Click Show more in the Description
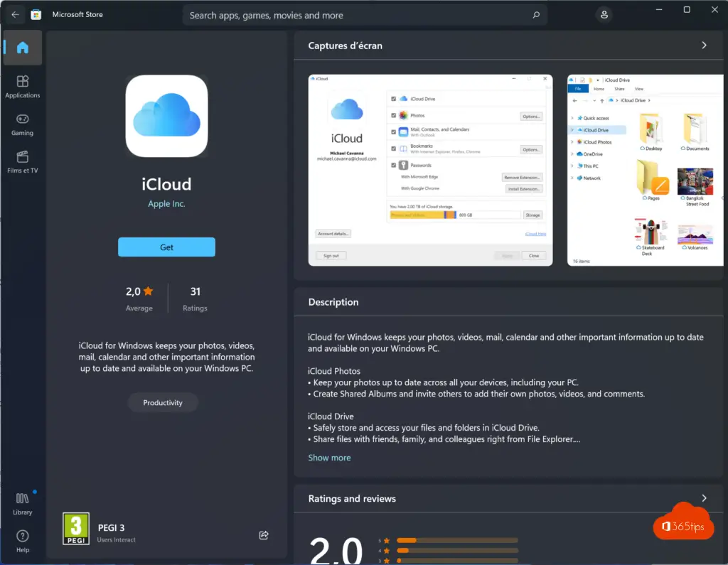The width and height of the screenshot is (728, 565). (x=330, y=458)
